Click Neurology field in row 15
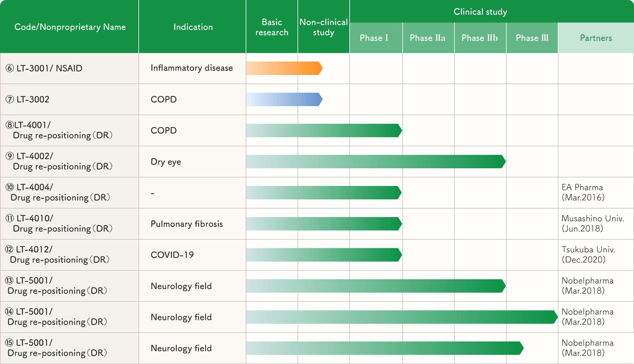The width and height of the screenshot is (634, 364). [181, 348]
